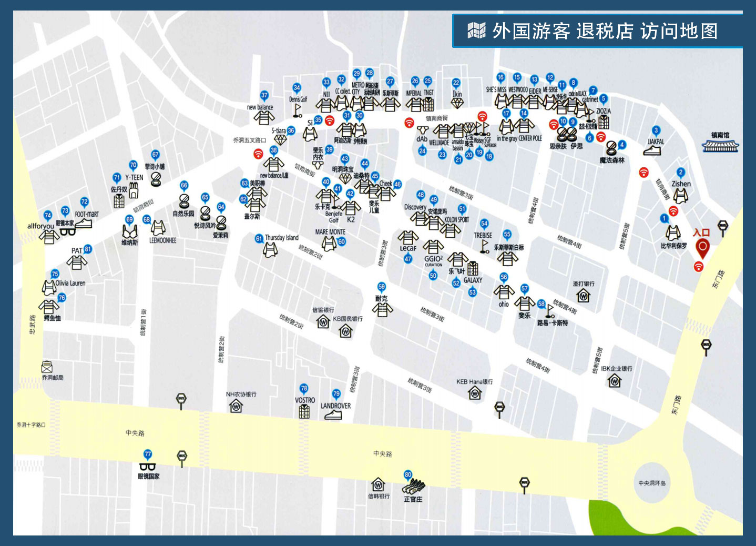The width and height of the screenshot is (756, 546).
Task: Click the 乔洞邮局 post office envelope icon
Action: pos(47,367)
